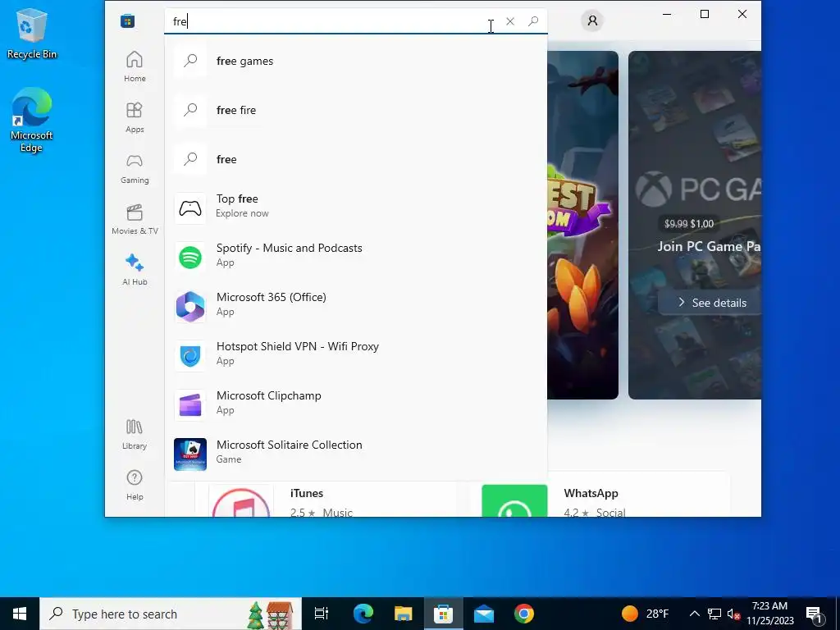Open Movies & TV section

point(135,219)
